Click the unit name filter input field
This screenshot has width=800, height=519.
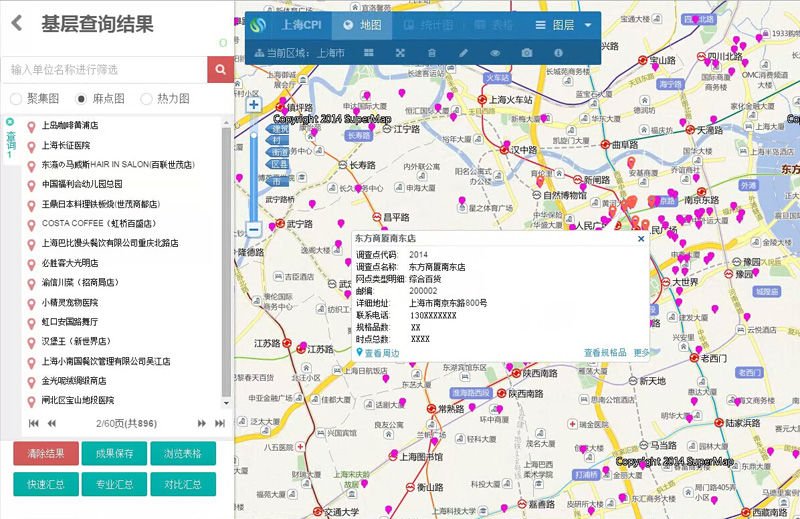click(x=104, y=69)
